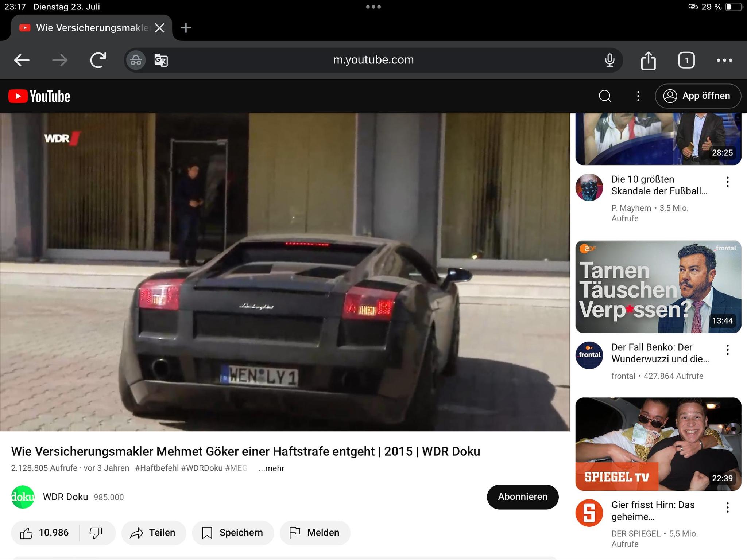Viewport: 747px width, 560px height.
Task: Open the #WDRDoku hashtag
Action: click(202, 468)
